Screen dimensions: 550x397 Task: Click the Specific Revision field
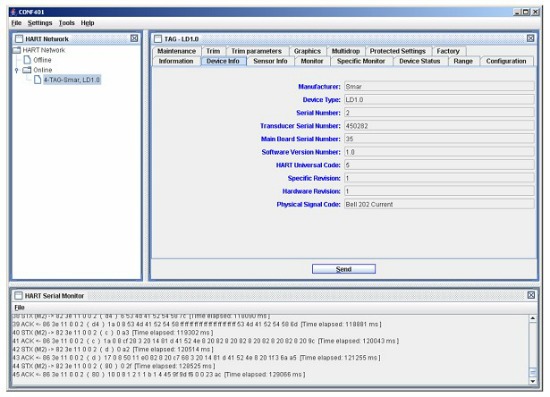pyautogui.click(x=439, y=178)
